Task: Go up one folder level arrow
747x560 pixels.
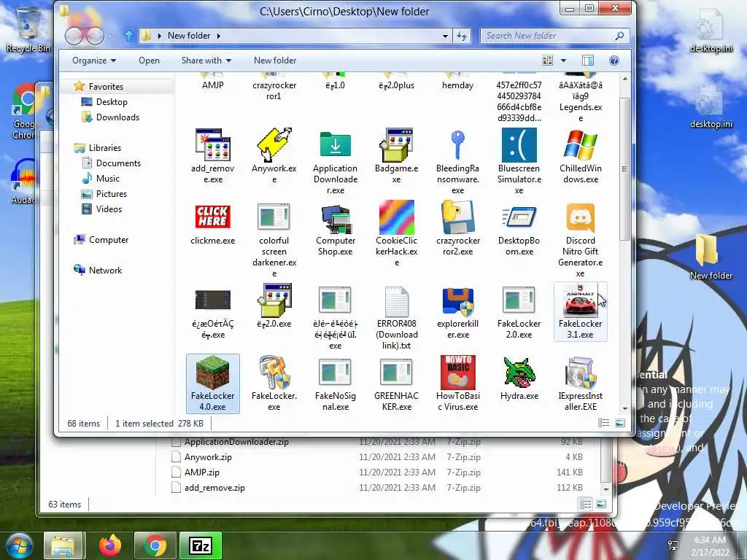Action: pos(128,36)
